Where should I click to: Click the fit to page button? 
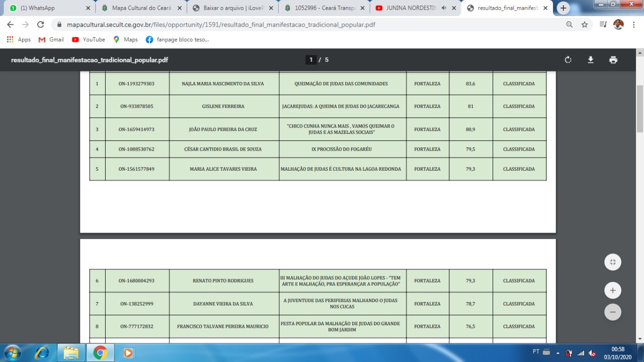[612, 262]
